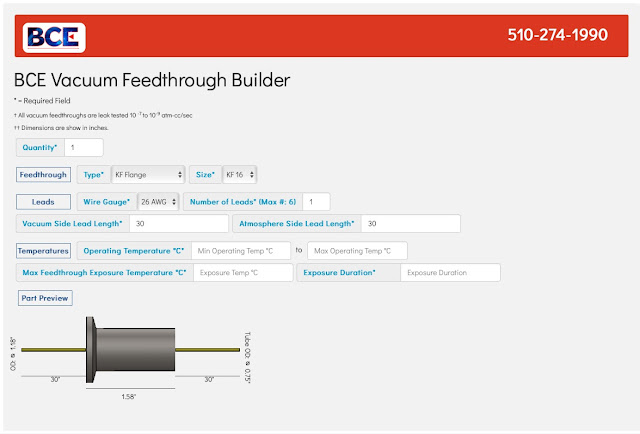
Task: Click the Atmosphere Side Lead Length field
Action: pos(411,224)
